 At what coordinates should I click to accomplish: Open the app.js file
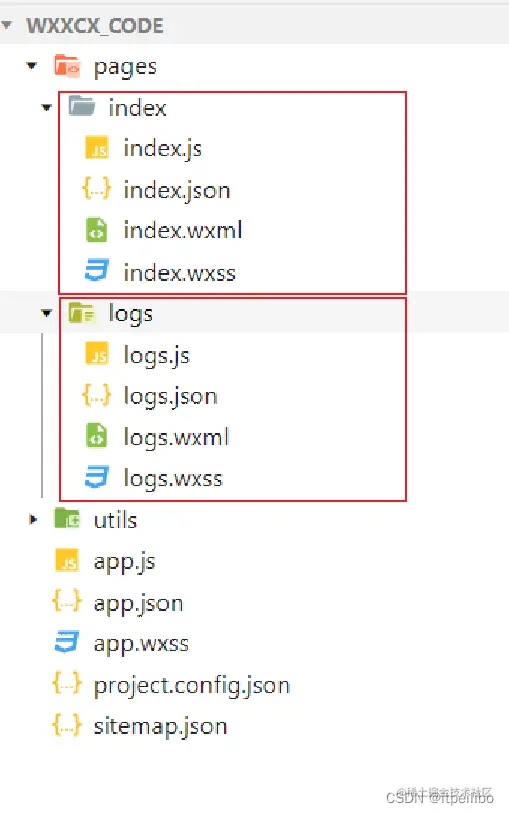pos(124,562)
